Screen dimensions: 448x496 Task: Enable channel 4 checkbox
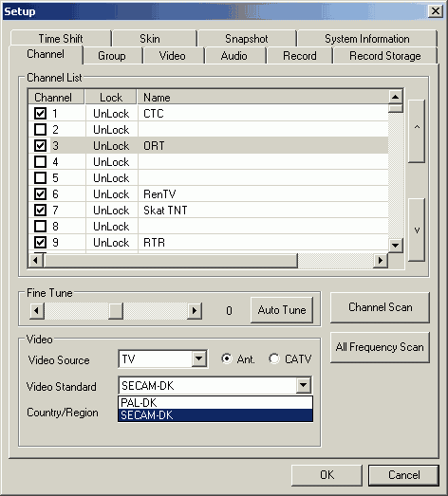[40, 161]
